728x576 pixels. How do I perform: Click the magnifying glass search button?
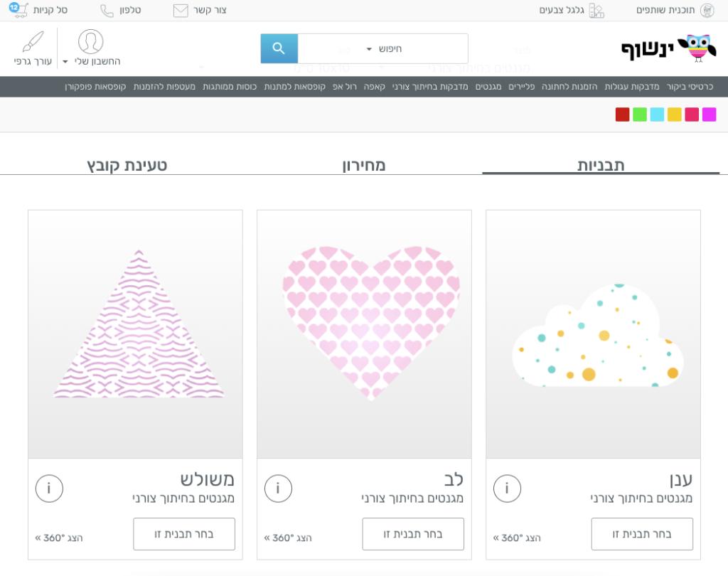pos(279,48)
